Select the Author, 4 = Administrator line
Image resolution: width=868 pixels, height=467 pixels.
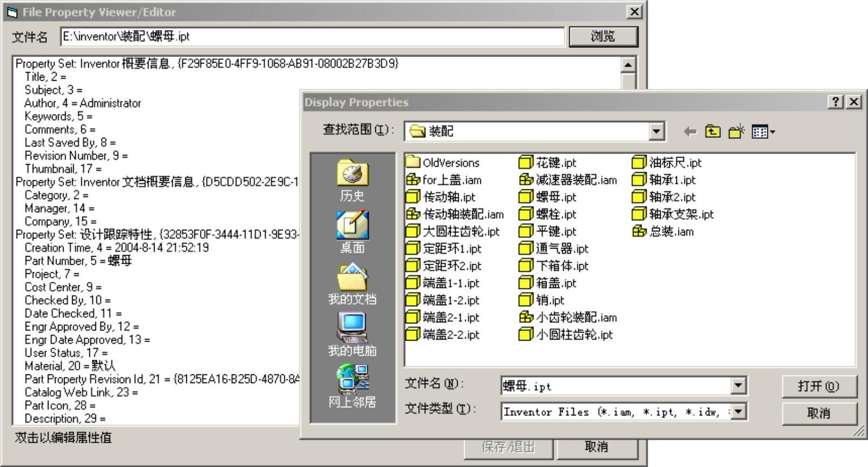(82, 103)
